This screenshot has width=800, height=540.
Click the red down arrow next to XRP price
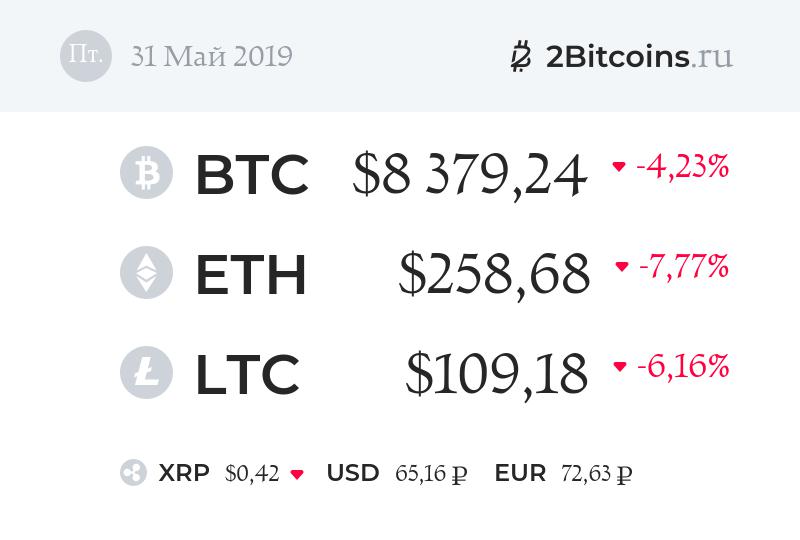[296, 474]
